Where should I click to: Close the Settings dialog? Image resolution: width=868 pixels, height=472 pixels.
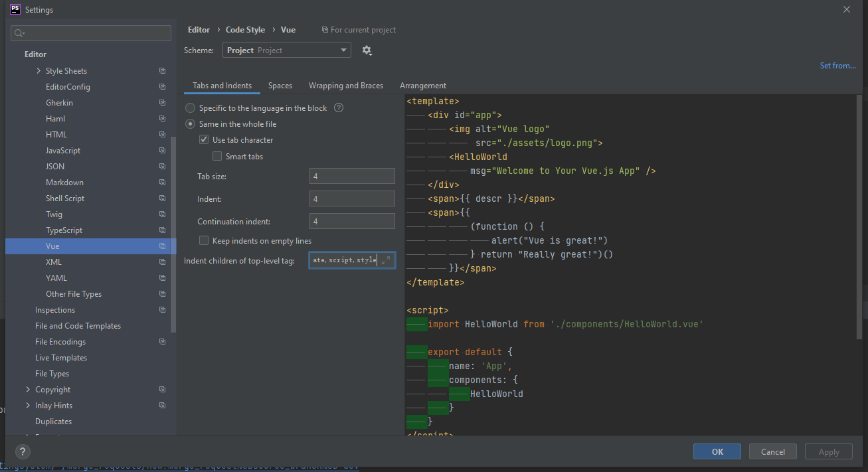pyautogui.click(x=846, y=9)
